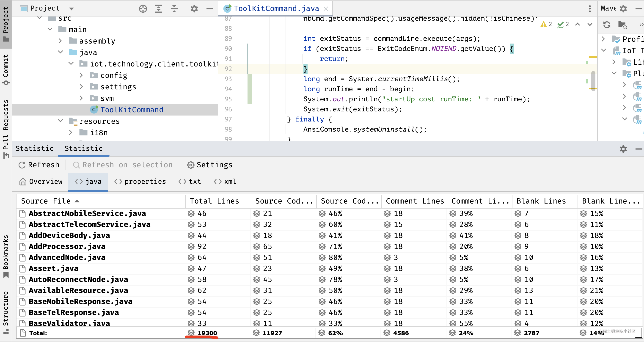Click Maven reload projects icon
The height and width of the screenshot is (342, 644).
[x=607, y=25]
